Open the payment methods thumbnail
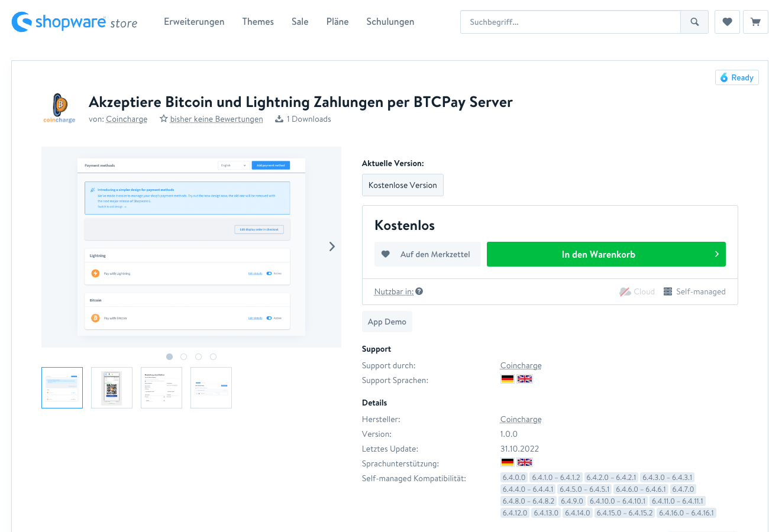 click(62, 388)
